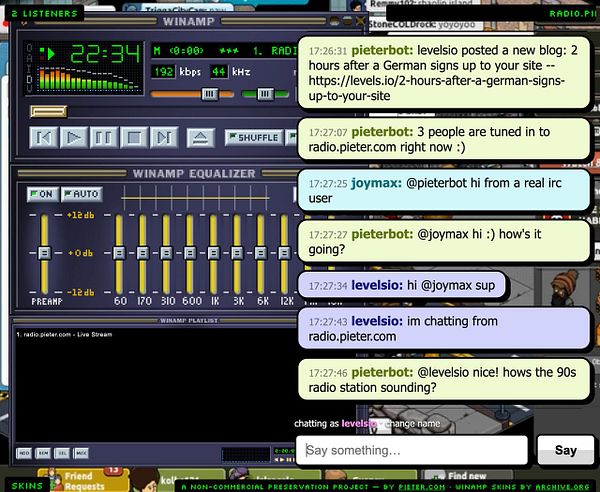
Task: Open the levels.io blog post link
Action: coord(436,88)
